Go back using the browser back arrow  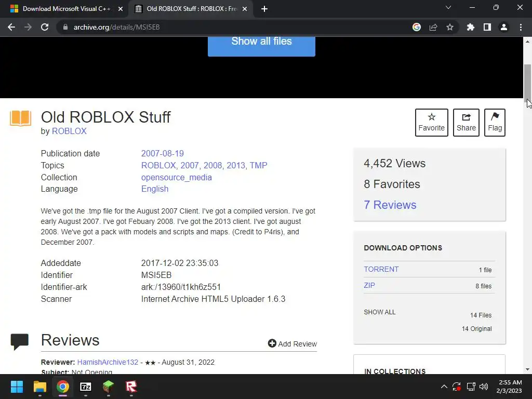click(x=11, y=27)
